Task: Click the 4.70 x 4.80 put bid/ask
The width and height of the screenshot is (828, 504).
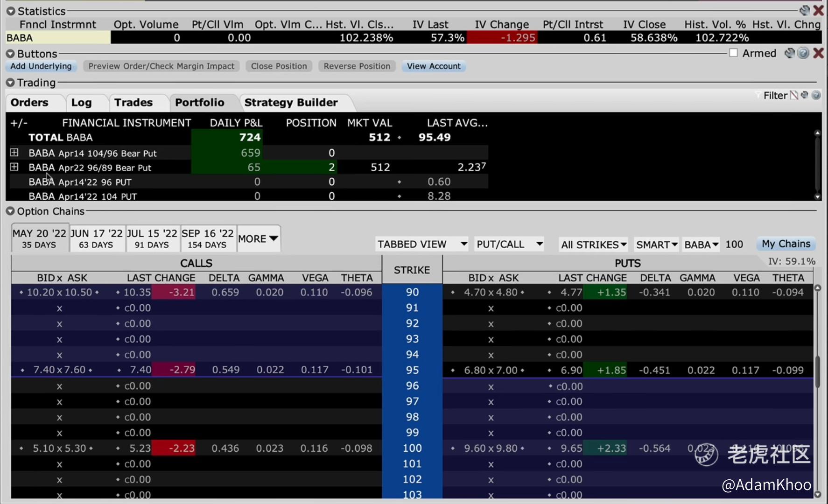Action: [491, 292]
